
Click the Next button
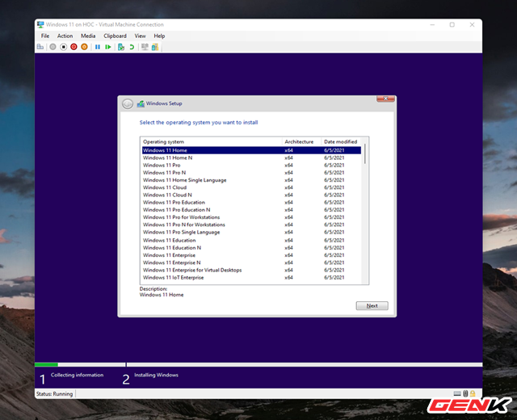point(372,305)
